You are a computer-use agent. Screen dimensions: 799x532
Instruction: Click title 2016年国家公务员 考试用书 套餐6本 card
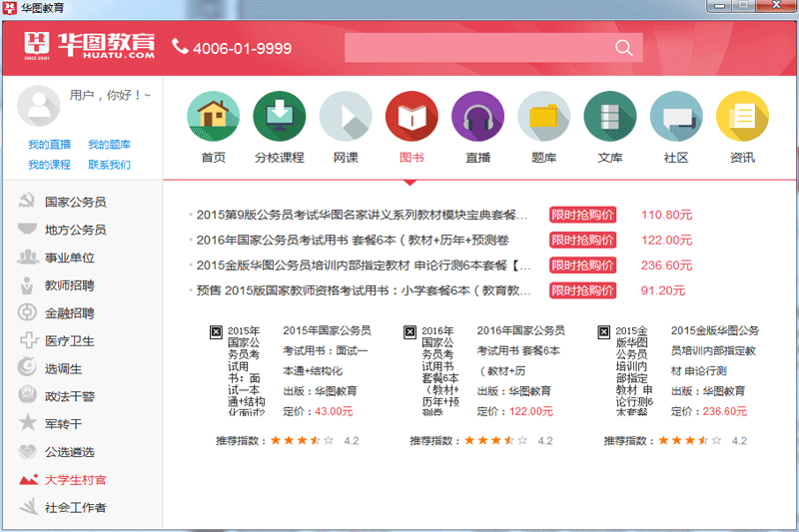click(x=520, y=350)
